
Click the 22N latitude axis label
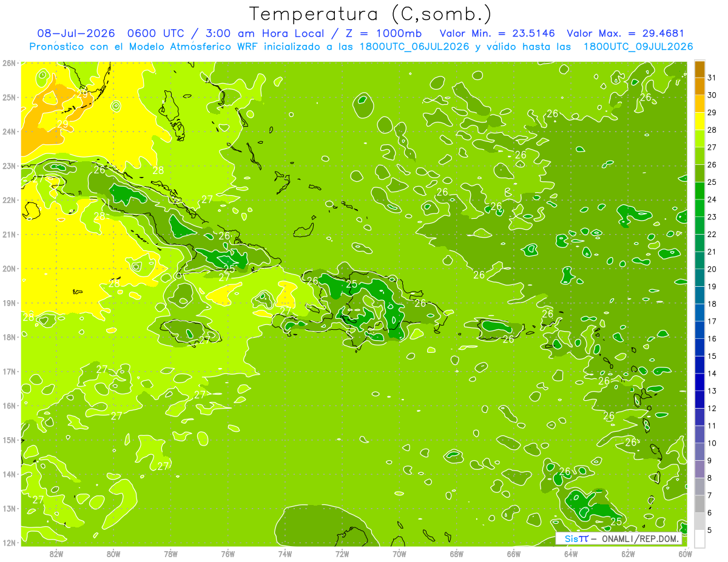8,200
